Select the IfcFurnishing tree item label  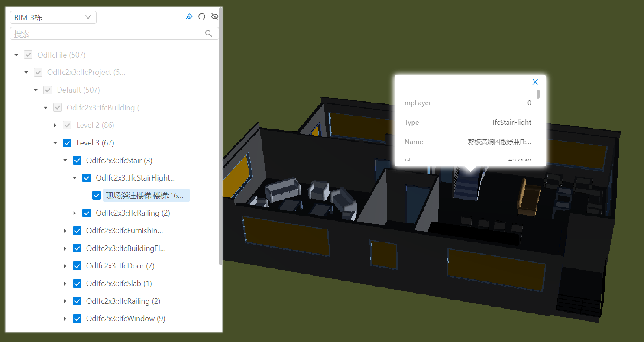(124, 231)
